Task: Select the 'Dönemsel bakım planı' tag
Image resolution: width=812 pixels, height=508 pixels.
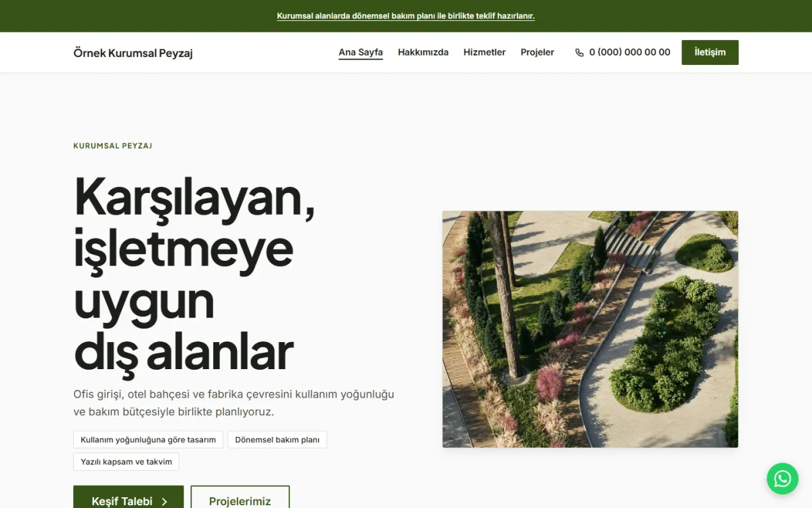Action: [277, 440]
